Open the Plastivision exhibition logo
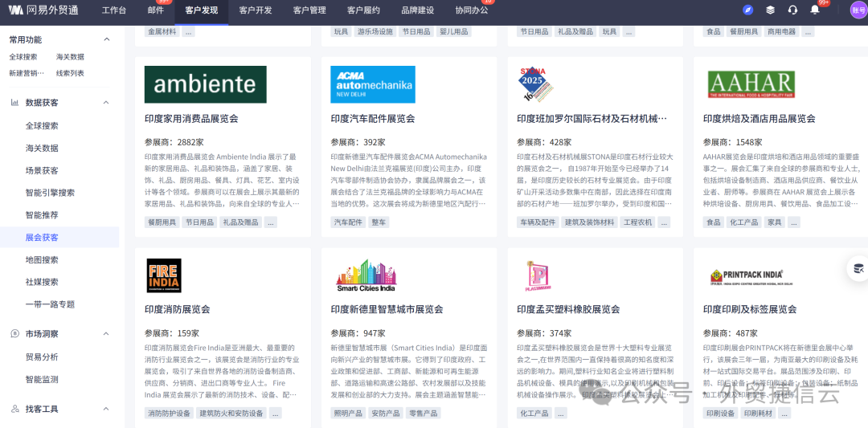Screen dimensions: 868x428 536,276
